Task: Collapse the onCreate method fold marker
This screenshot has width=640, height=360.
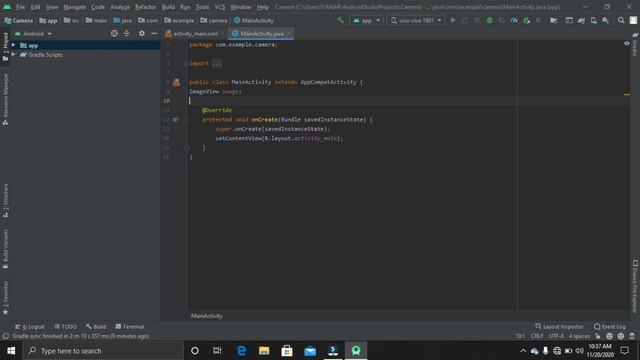Action: point(186,120)
